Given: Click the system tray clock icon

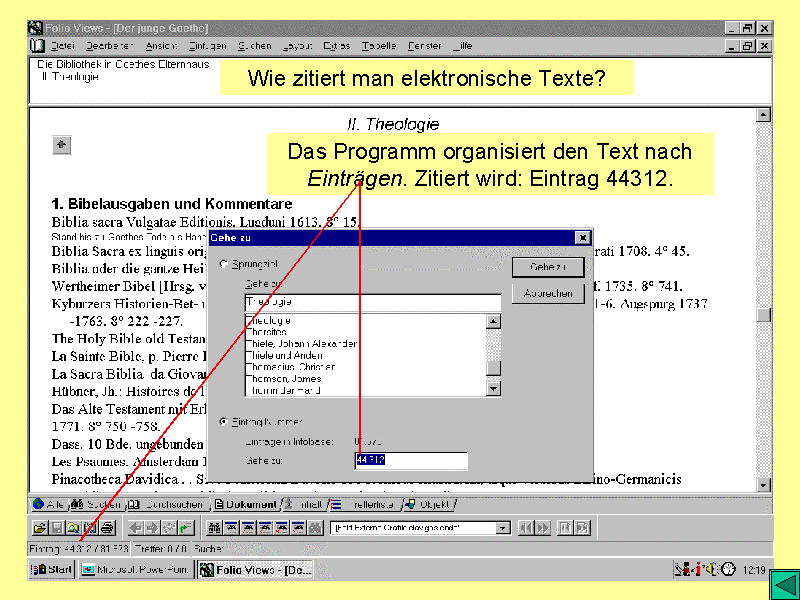Looking at the screenshot, I should pos(728,569).
